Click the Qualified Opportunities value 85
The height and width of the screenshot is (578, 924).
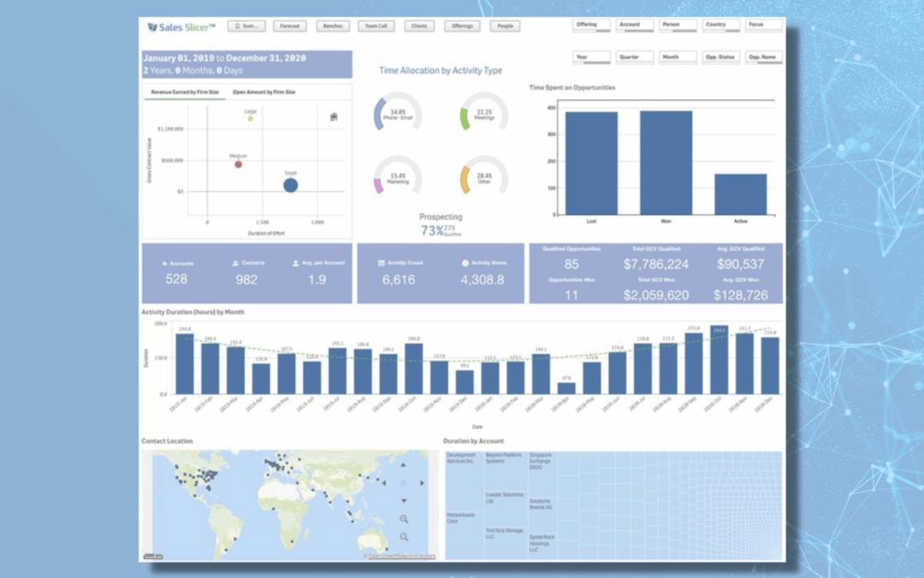coord(571,265)
